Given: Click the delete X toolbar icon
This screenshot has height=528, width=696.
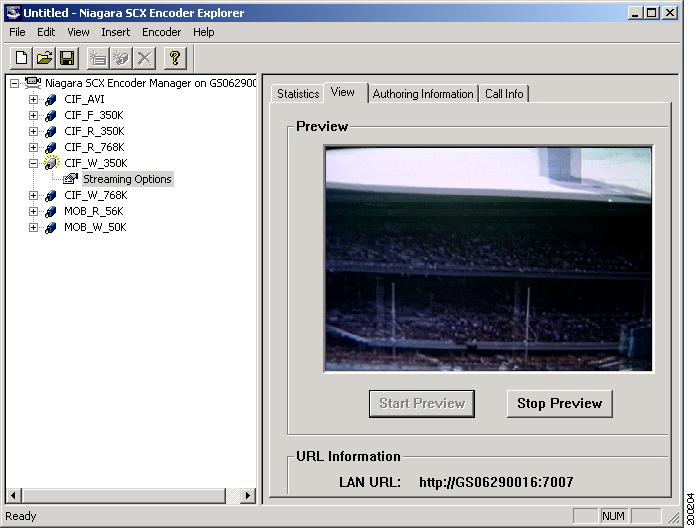Looking at the screenshot, I should tap(144, 58).
